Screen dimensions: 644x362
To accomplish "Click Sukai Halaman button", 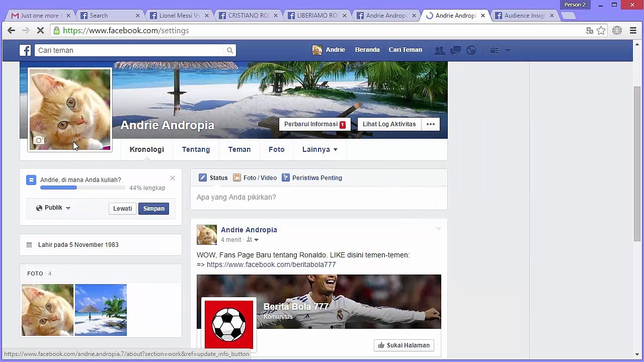I will pyautogui.click(x=404, y=345).
